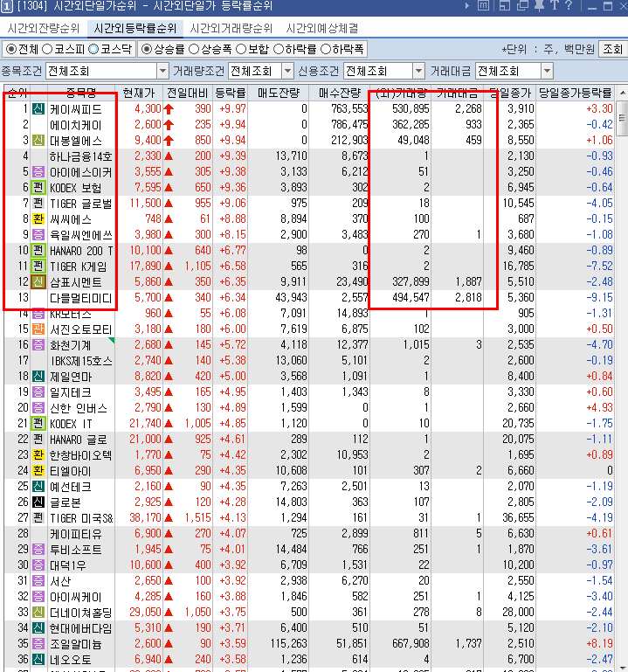Click the font size T icon
628x672 pixels.
(x=555, y=5)
